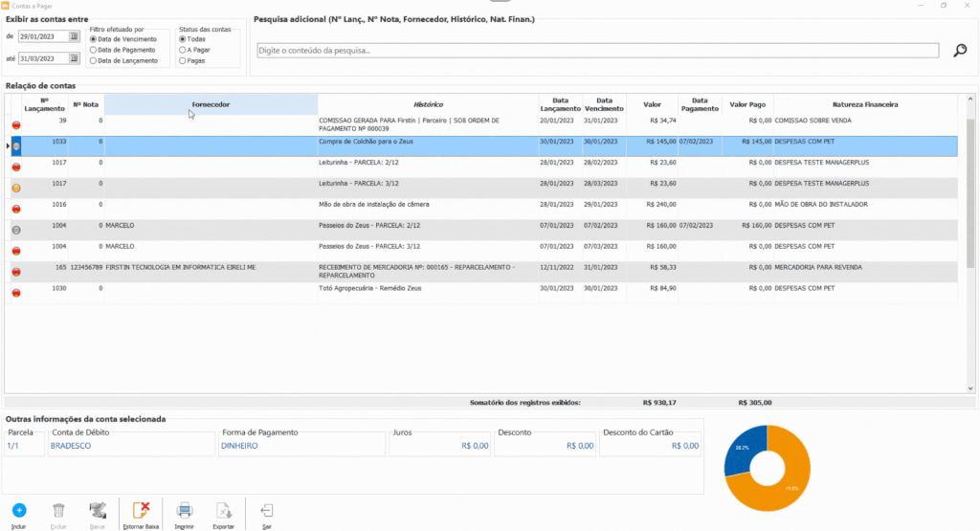The width and height of the screenshot is (980, 531).
Task: Sort by the Histórico column header
Action: (428, 104)
